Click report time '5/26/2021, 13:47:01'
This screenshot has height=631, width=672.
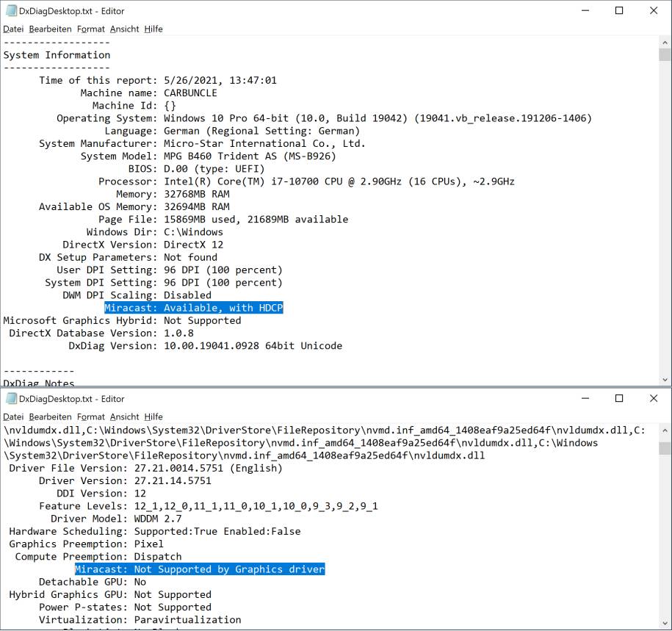[220, 80]
